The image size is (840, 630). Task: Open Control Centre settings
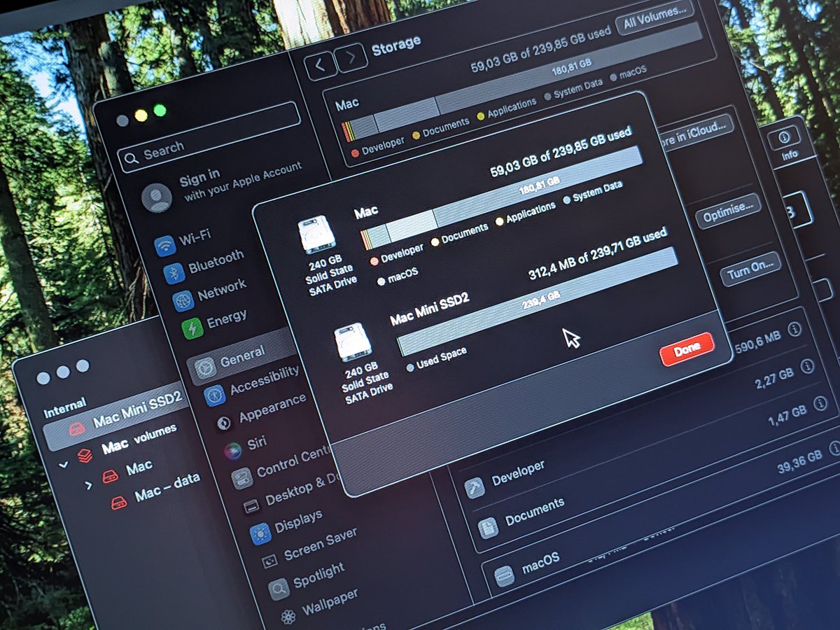point(280,466)
